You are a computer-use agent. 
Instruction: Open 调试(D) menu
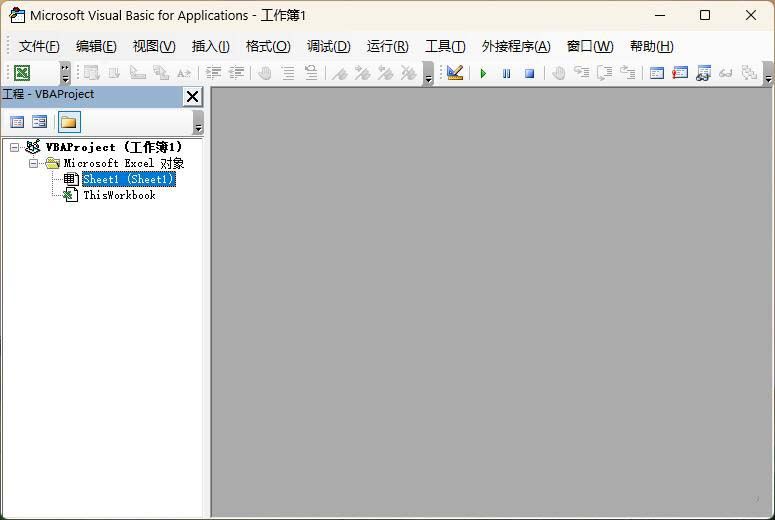click(x=328, y=46)
